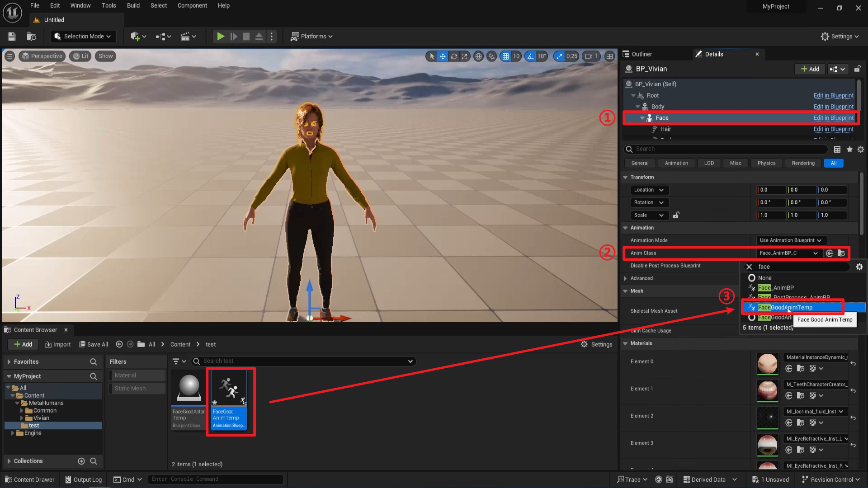Click the Anim Class use-selected-asset arrow icon
Viewport: 868px width, 488px height.
click(829, 253)
